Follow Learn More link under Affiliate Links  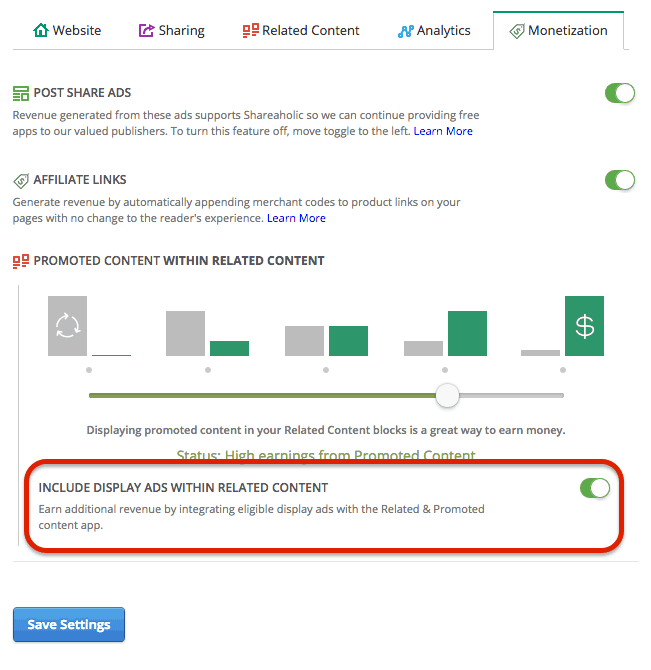coord(296,218)
